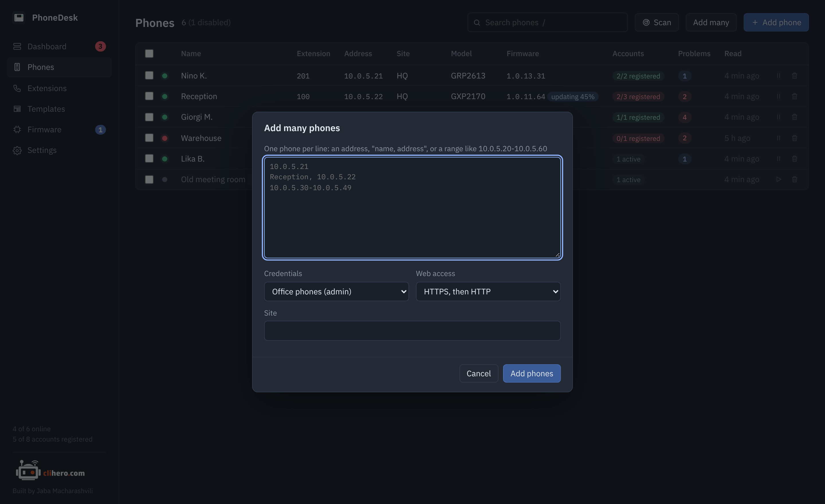Open the Credentials dropdown

click(x=336, y=292)
